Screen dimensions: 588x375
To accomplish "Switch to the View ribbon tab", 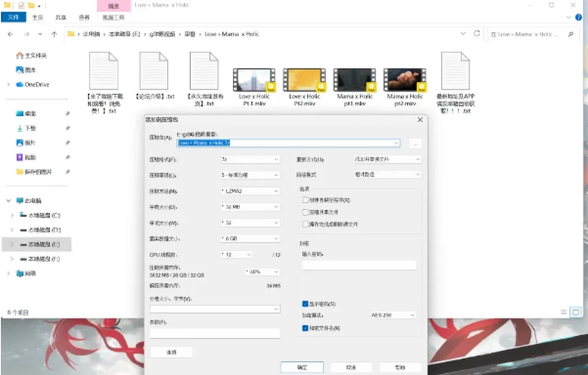I will tap(84, 17).
